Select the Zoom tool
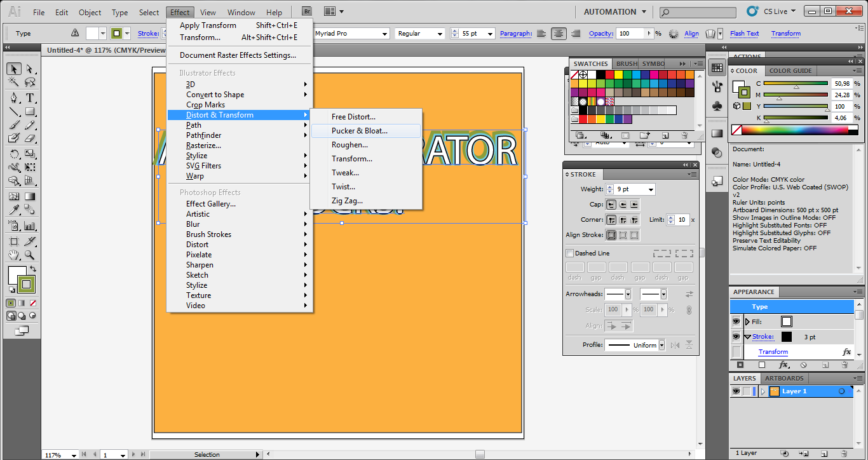Image resolution: width=868 pixels, height=460 pixels. click(x=30, y=255)
